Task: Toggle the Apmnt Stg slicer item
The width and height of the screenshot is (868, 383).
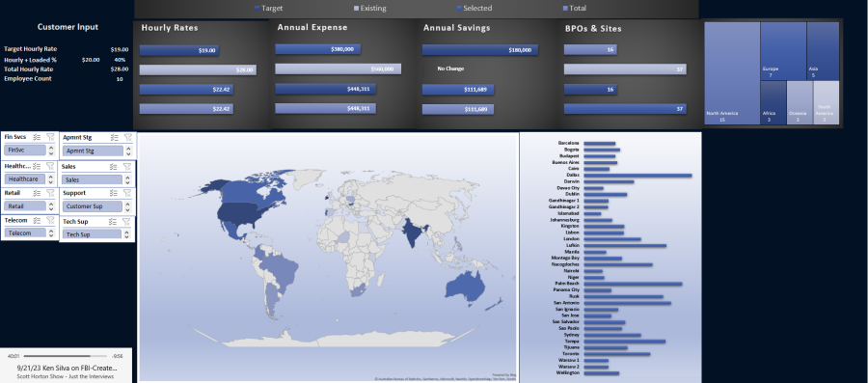Action: pos(93,150)
